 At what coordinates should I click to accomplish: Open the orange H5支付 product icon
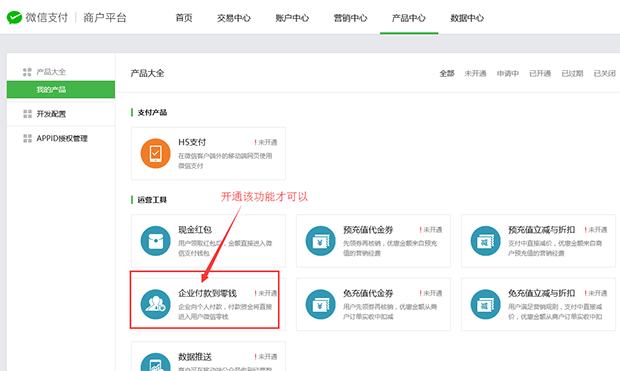click(x=155, y=153)
